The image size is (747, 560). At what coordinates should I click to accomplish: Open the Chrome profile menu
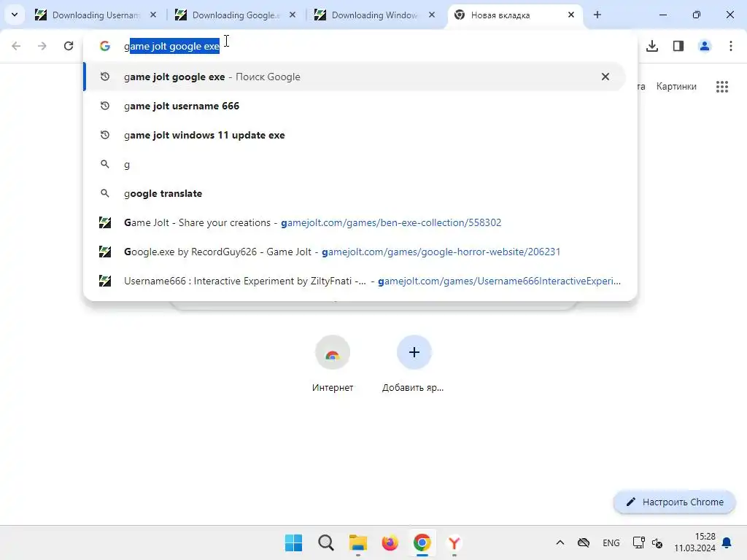pos(705,46)
